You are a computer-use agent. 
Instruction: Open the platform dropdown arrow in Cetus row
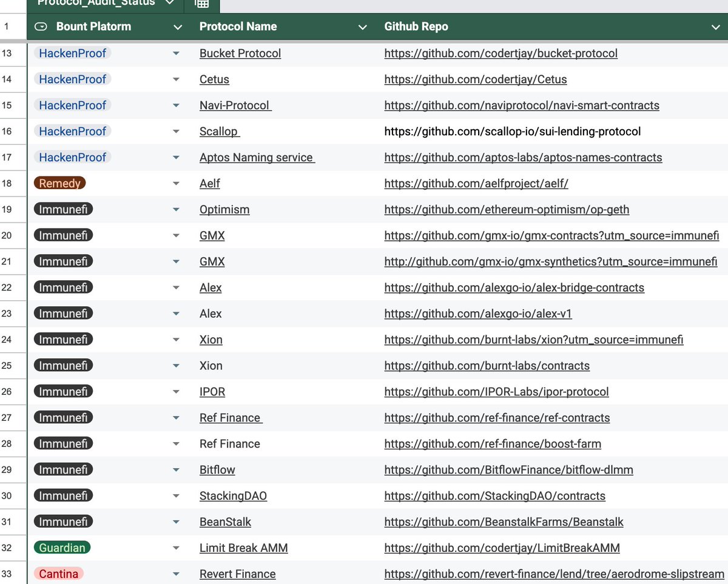coord(176,79)
